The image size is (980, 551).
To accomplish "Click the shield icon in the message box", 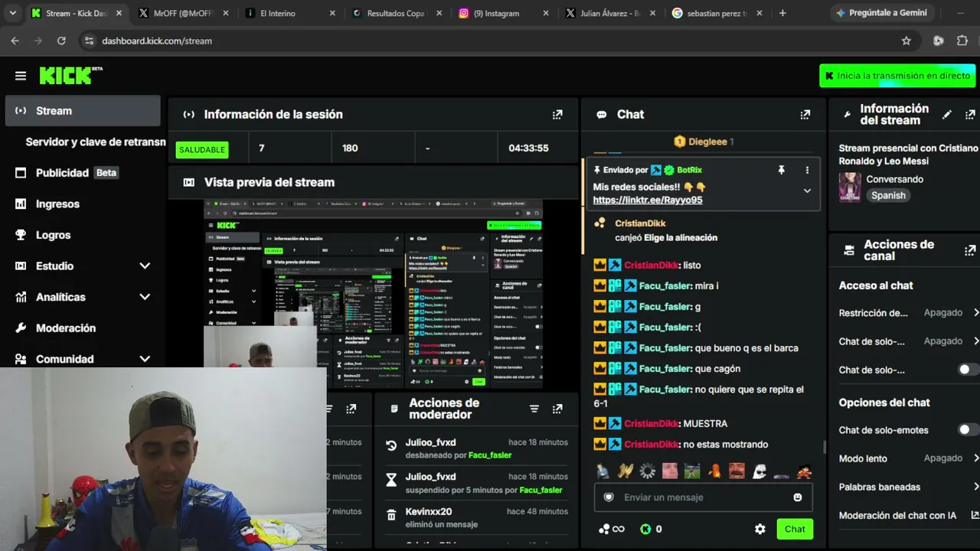I will 609,497.
